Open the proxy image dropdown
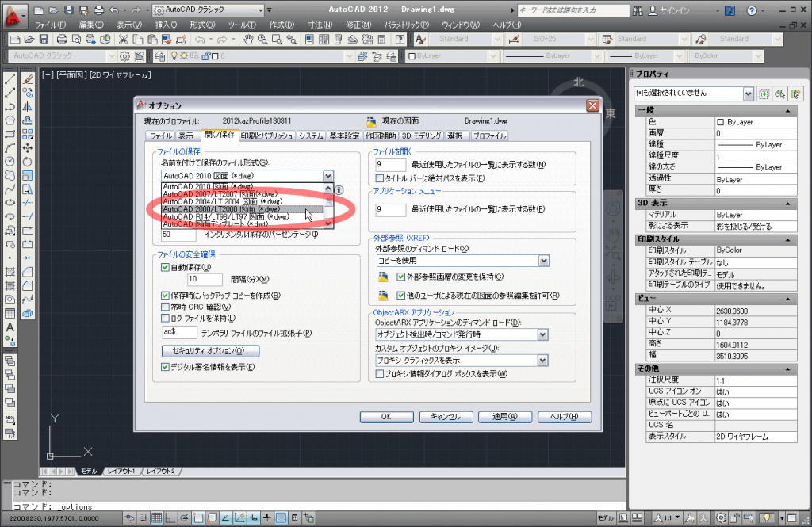The width and height of the screenshot is (812, 527). (542, 361)
